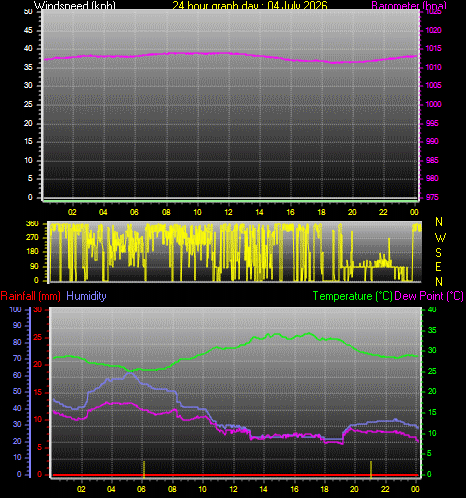This screenshot has width=466, height=498.
Task: Click the 22 hour label under temperature chart
Action: 385,489
